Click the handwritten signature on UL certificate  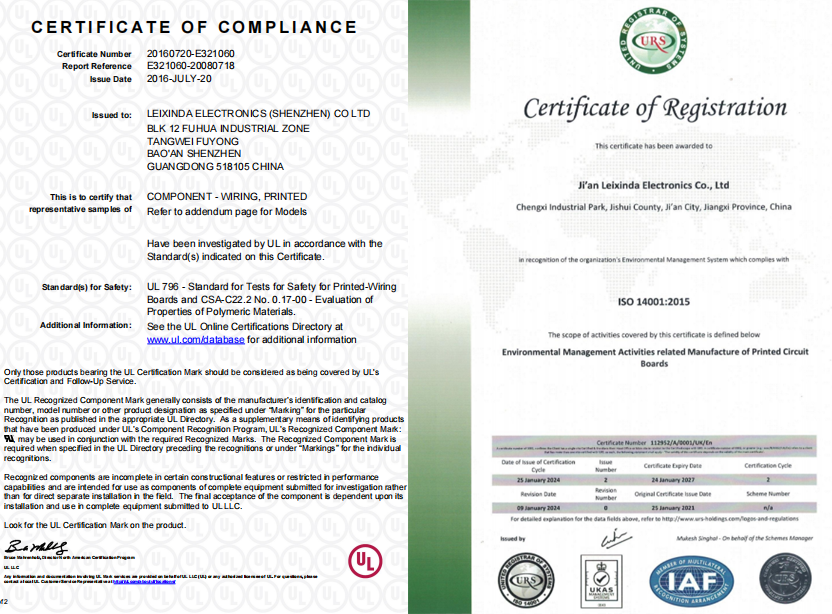tap(36, 547)
